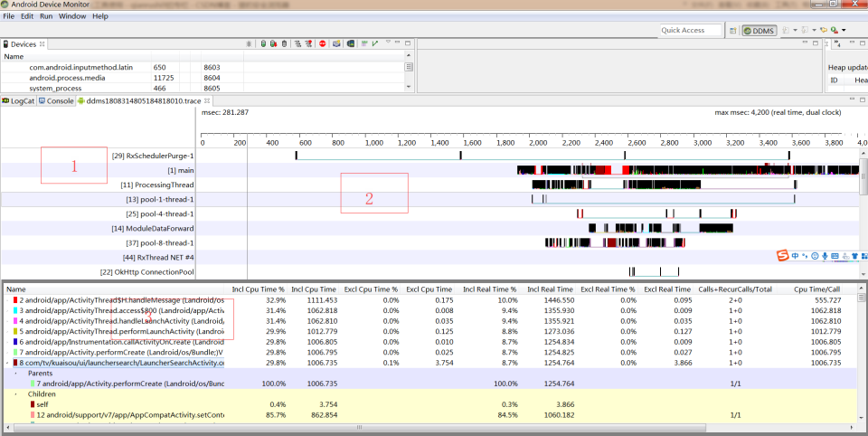Viewport: 868px width, 436px height.
Task: Click the Screen Capture camera icon
Action: (336, 43)
